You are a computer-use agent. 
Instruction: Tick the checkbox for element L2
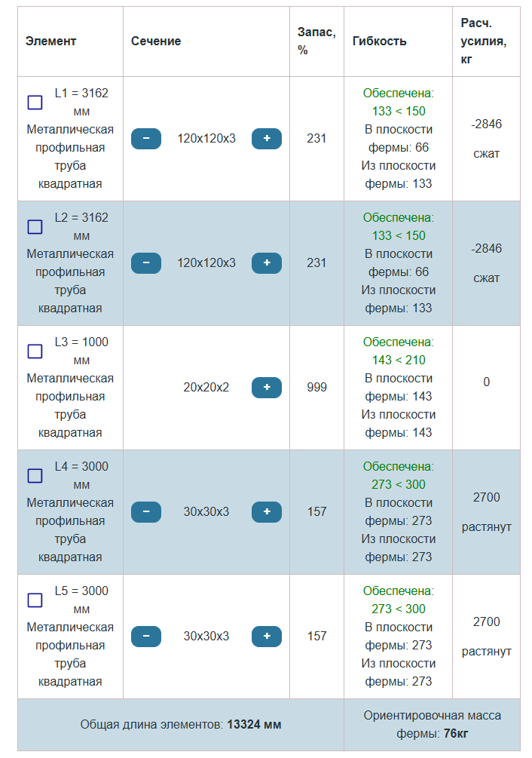point(35,227)
